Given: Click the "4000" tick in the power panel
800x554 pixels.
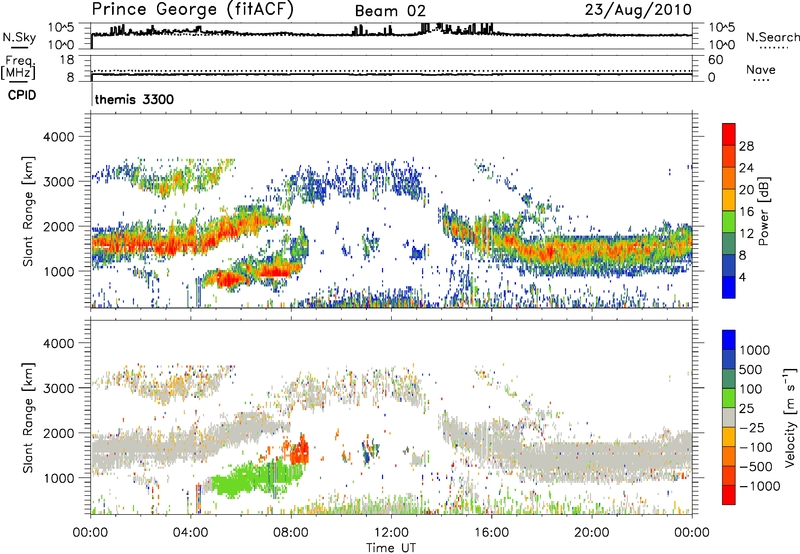Looking at the screenshot, I should 59,137.
